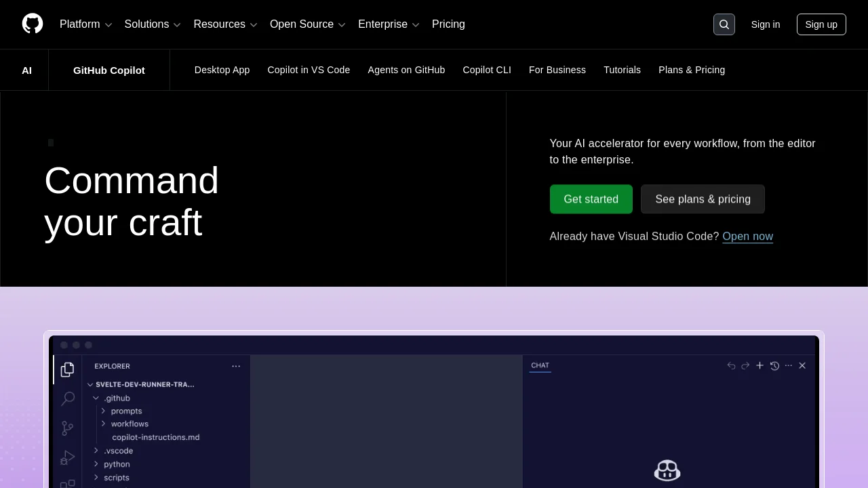Open the Source Control branch icon
This screenshot has height=488, width=868.
[x=67, y=428]
